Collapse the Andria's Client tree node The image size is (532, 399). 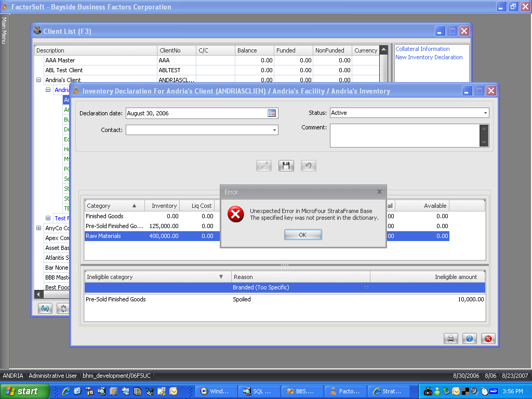[38, 80]
